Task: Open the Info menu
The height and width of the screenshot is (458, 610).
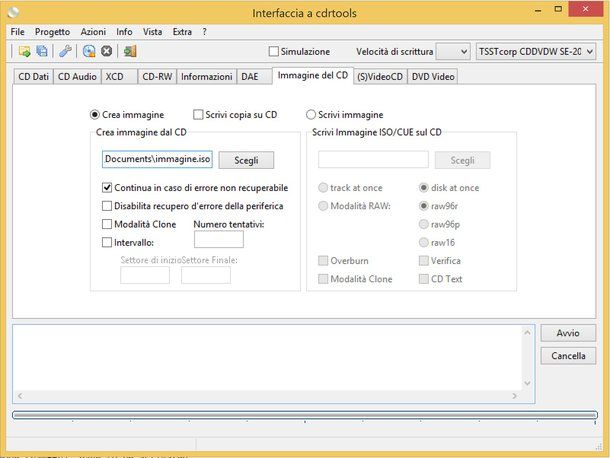Action: click(124, 32)
